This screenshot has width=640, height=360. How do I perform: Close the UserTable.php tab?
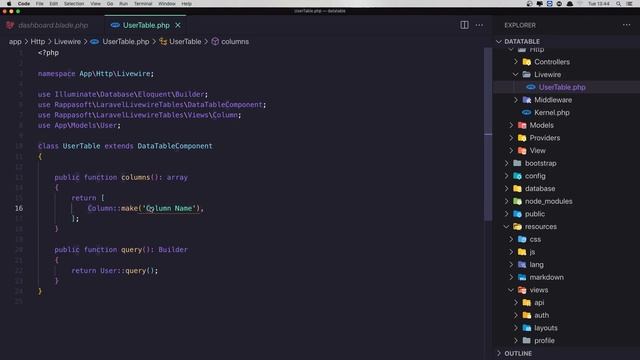[x=178, y=25]
